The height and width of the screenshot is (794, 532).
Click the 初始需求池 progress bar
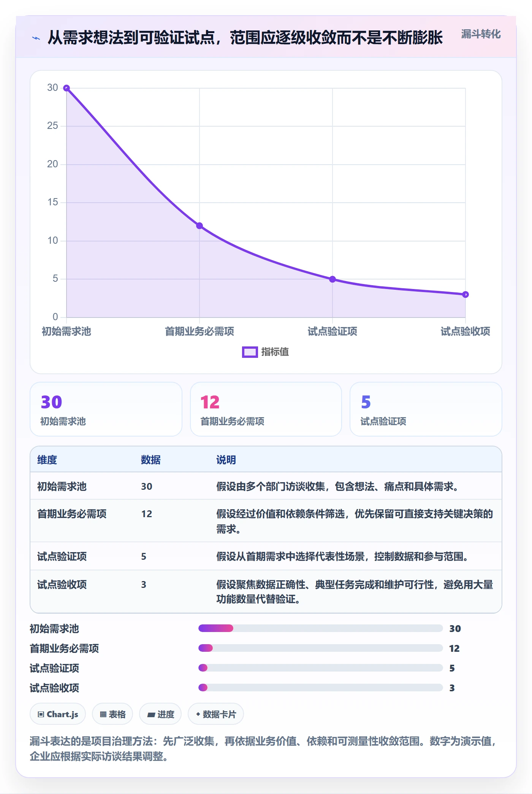coord(320,628)
